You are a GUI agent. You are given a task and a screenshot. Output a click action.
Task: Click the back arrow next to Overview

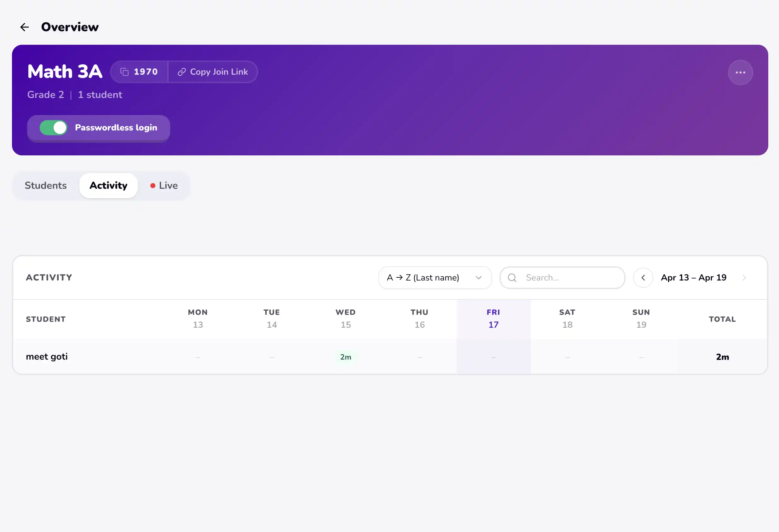(25, 27)
